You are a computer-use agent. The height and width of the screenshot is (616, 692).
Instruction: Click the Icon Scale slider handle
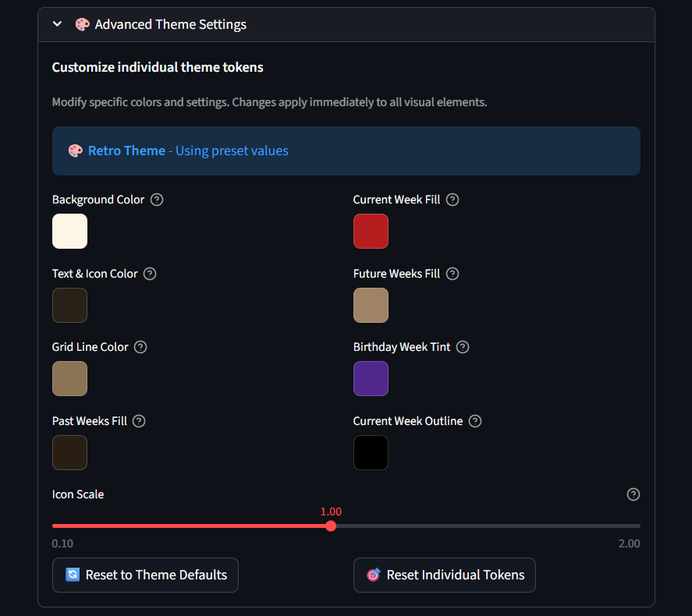(x=331, y=526)
